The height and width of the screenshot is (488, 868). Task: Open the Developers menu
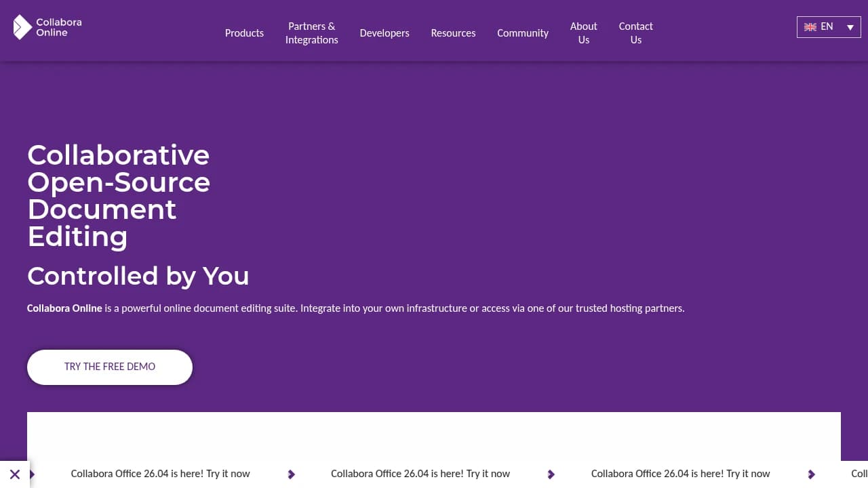pos(384,33)
